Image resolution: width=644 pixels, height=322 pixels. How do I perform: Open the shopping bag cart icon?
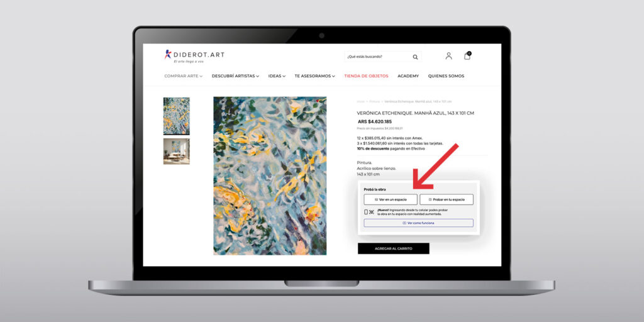[x=467, y=56]
